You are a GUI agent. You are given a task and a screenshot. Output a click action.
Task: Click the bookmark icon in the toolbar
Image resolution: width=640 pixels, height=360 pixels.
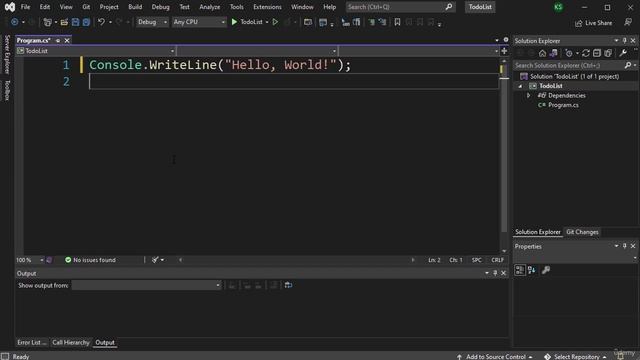click(x=397, y=22)
